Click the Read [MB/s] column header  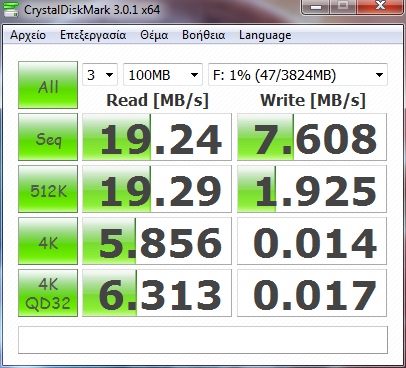point(157,100)
